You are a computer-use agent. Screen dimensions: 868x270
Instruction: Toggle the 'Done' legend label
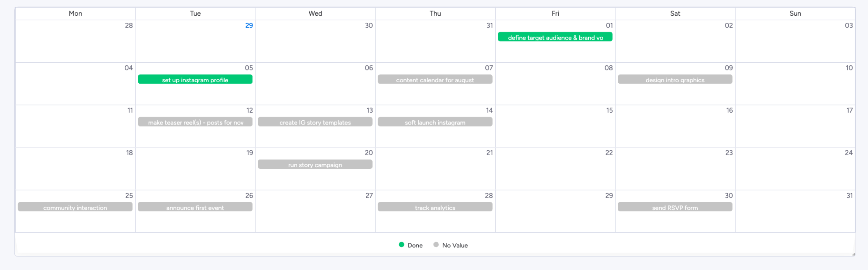pyautogui.click(x=415, y=245)
